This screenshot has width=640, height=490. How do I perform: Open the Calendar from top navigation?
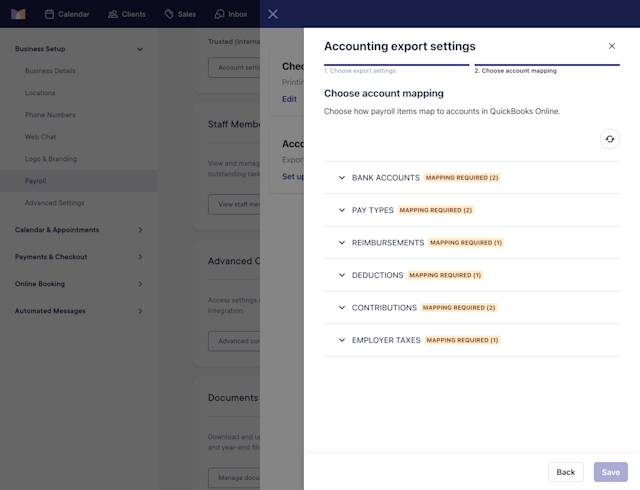[67, 14]
